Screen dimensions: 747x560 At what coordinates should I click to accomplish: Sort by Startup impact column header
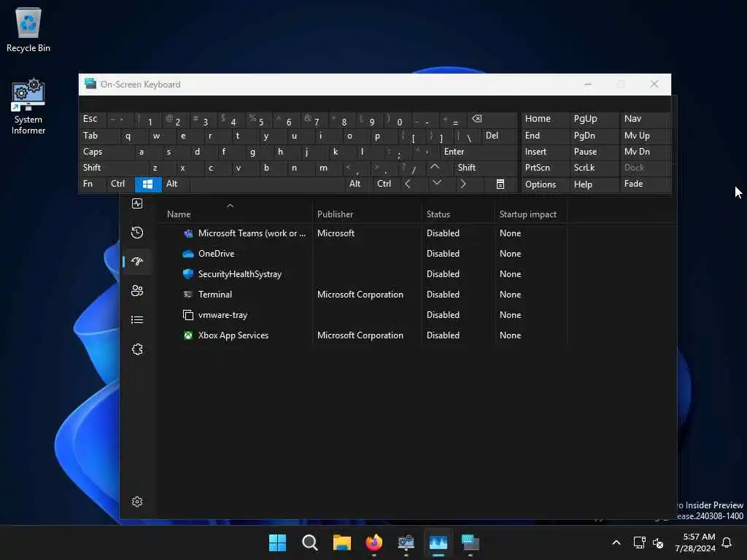coord(530,214)
